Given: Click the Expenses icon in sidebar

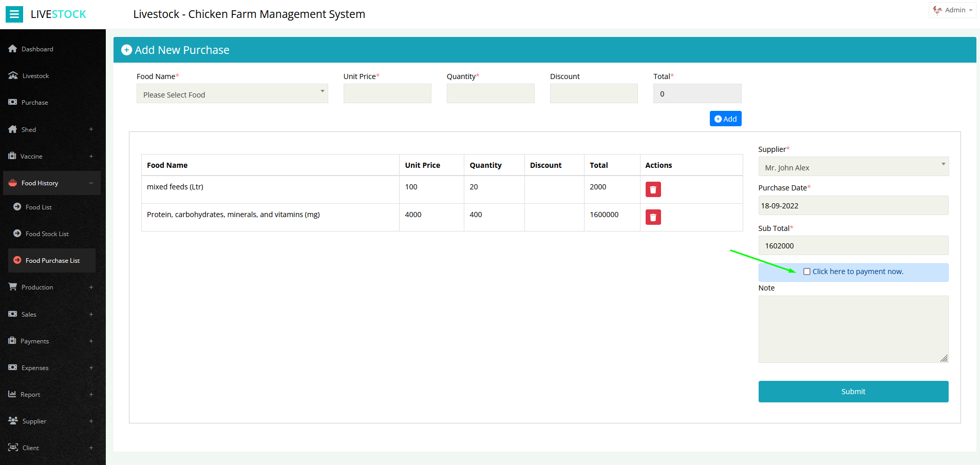Looking at the screenshot, I should [x=12, y=367].
